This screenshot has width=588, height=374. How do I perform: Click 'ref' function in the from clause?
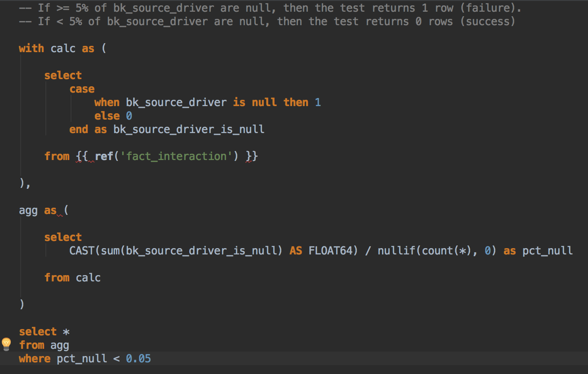[x=104, y=156]
